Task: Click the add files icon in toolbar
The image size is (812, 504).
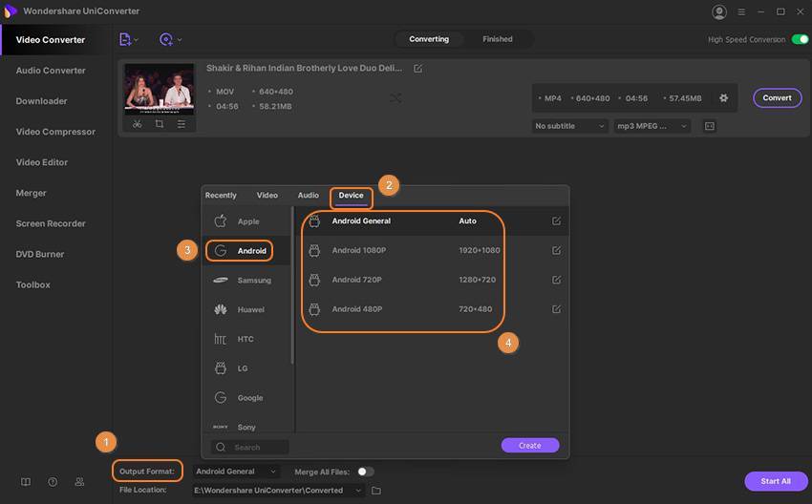Action: (x=127, y=39)
